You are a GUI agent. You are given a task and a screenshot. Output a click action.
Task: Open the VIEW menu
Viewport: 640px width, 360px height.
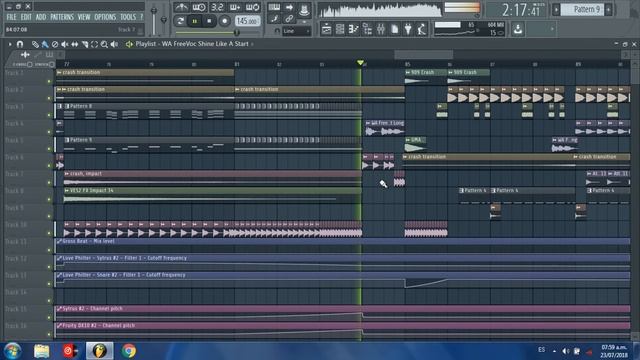(x=84, y=17)
